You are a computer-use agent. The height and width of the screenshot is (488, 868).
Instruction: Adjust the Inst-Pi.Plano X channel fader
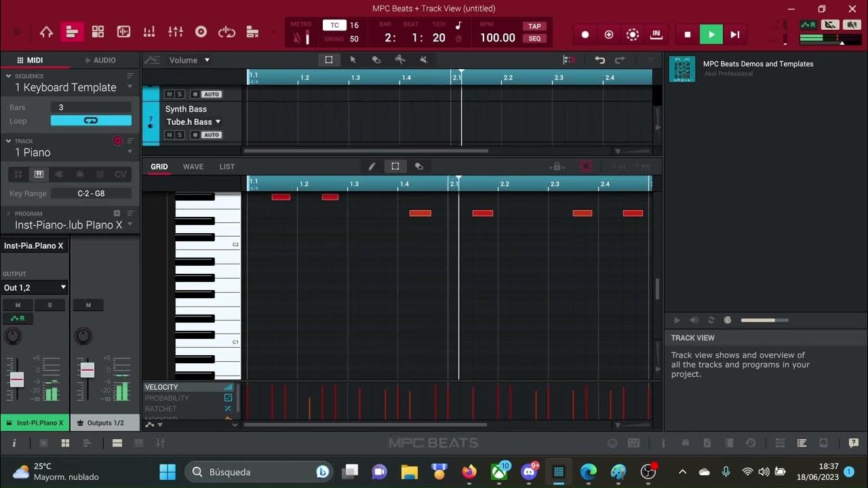pos(17,380)
